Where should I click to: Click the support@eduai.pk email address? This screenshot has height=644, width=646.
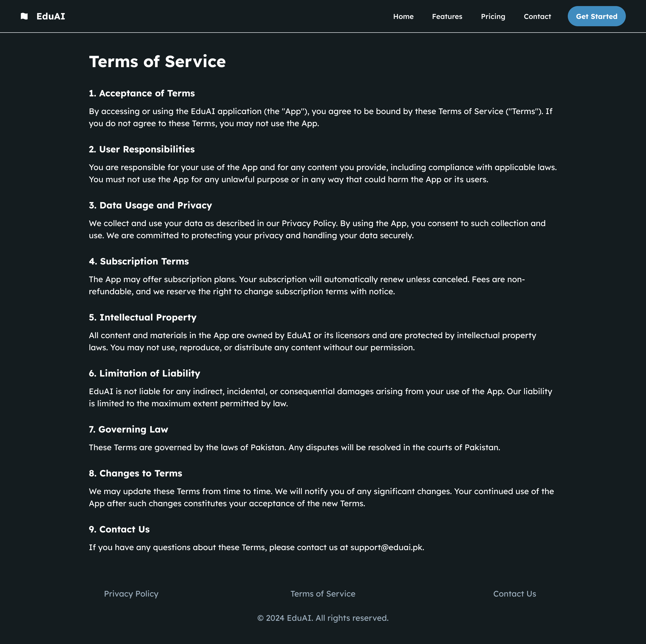387,547
